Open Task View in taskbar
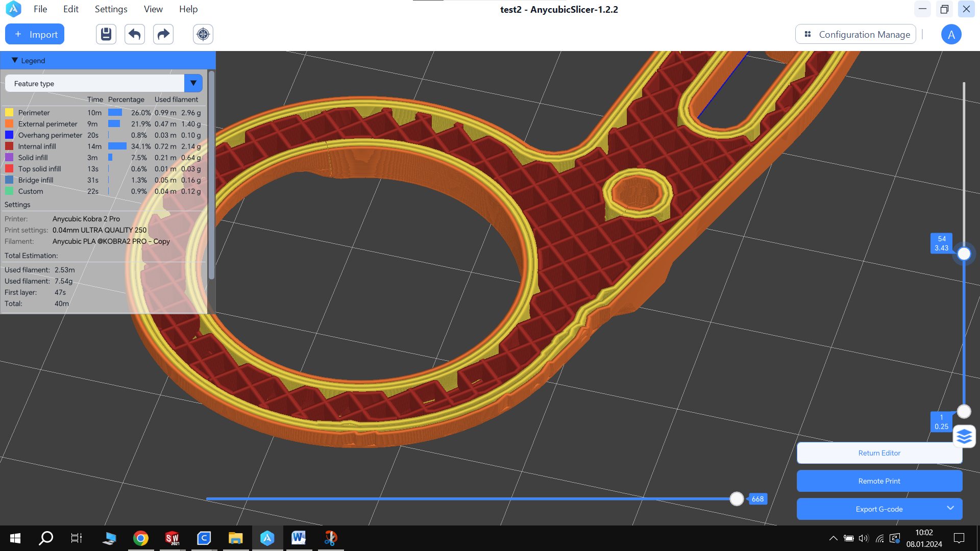The image size is (980, 551). [77, 538]
